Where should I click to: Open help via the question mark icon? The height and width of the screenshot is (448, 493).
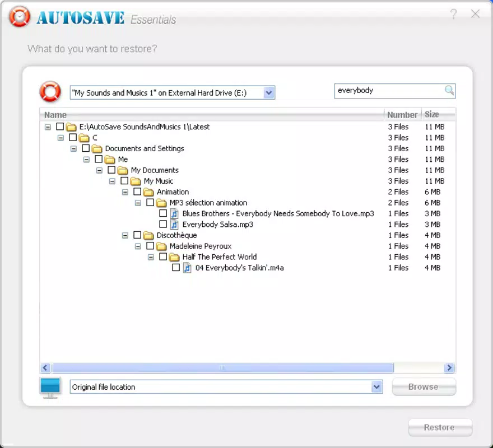tap(453, 14)
